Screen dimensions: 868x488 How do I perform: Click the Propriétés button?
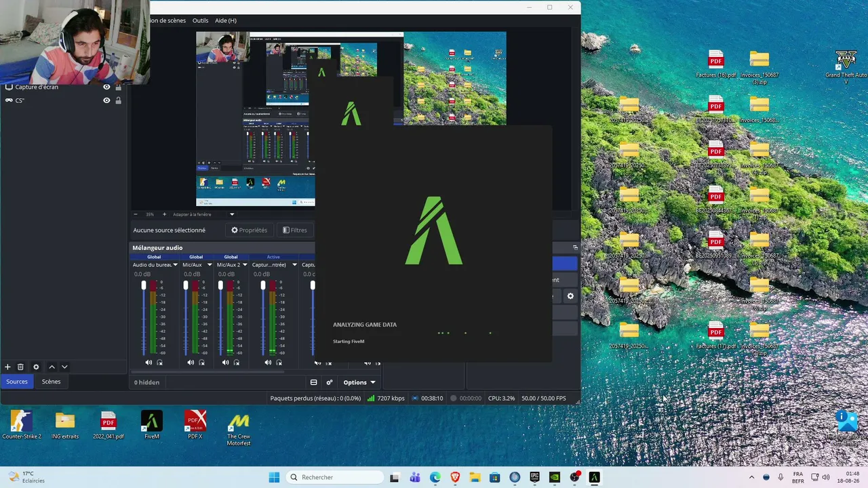coord(250,230)
